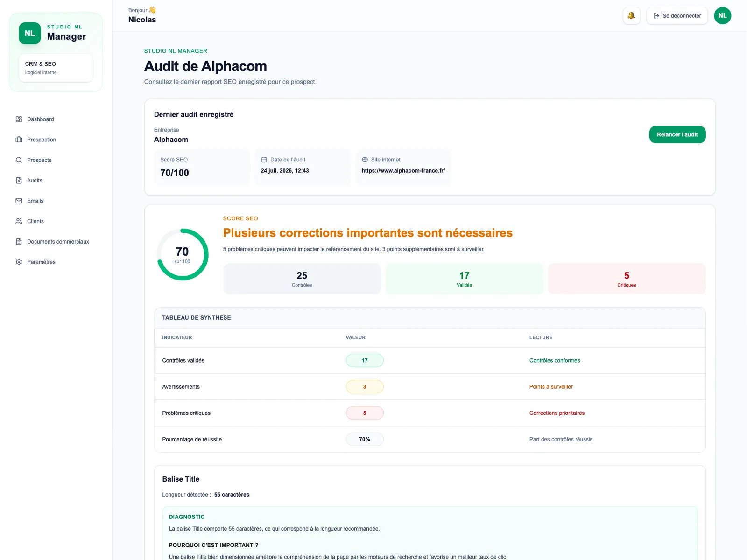Click Se déconnecter to log out
This screenshot has height=560, width=747.
677,16
